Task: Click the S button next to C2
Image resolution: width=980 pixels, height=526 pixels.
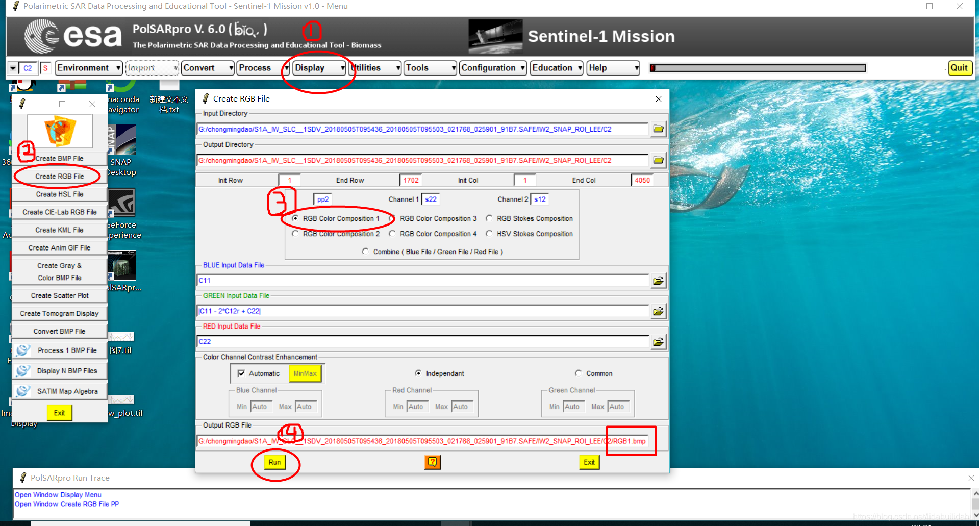Action: click(x=45, y=68)
